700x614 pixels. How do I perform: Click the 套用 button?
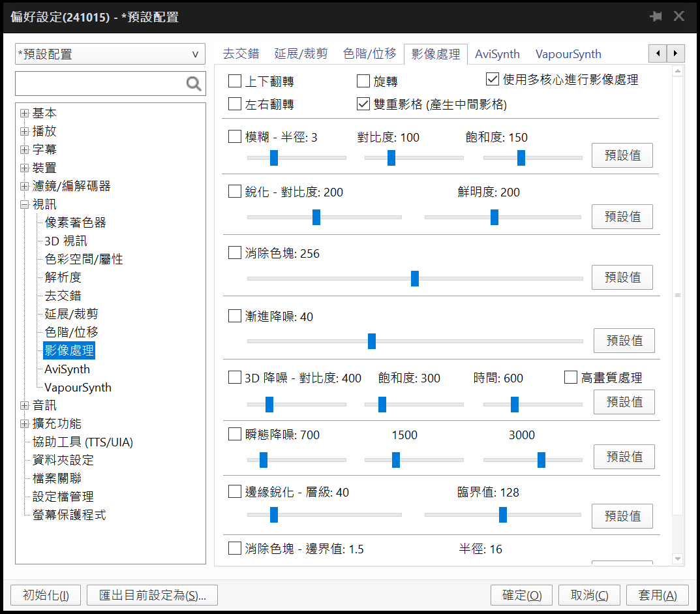[x=658, y=594]
